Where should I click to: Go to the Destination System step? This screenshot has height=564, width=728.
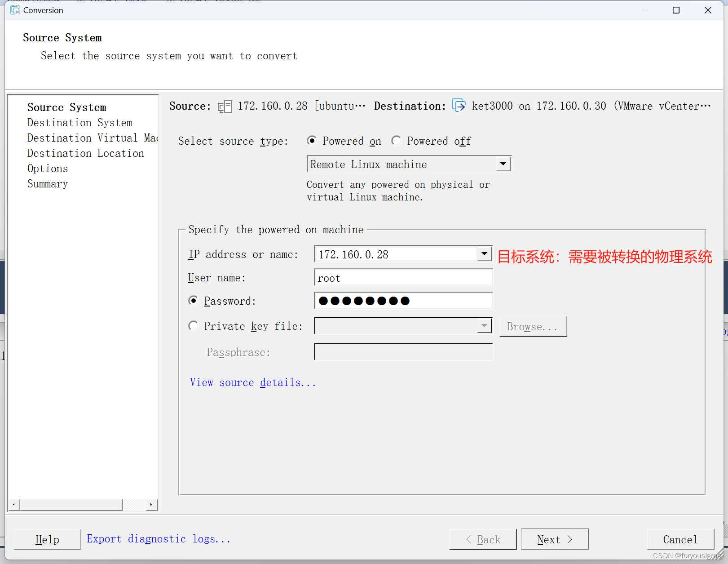[80, 123]
